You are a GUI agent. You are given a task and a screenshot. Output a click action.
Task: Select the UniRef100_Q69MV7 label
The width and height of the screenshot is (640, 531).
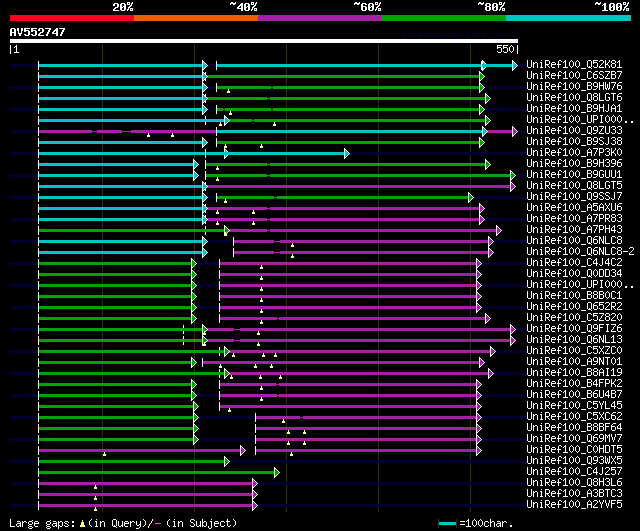tap(574, 439)
